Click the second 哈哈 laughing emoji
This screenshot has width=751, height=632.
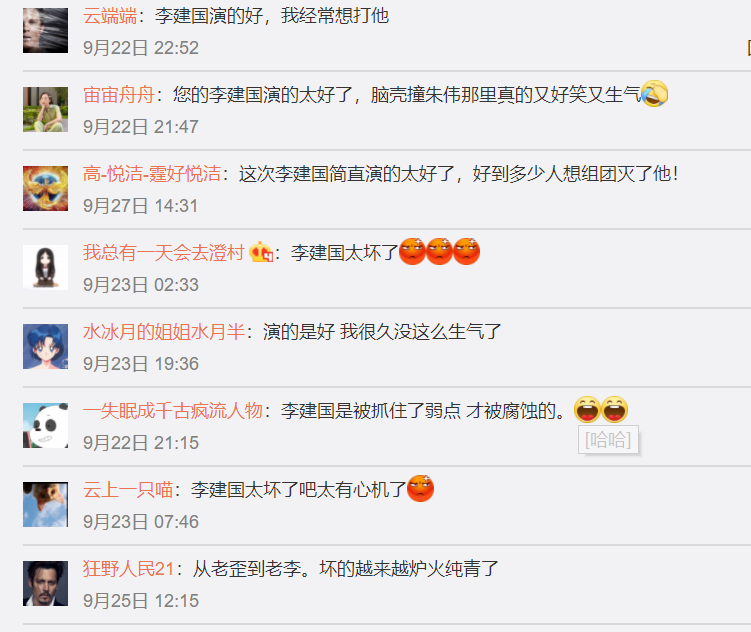point(615,409)
